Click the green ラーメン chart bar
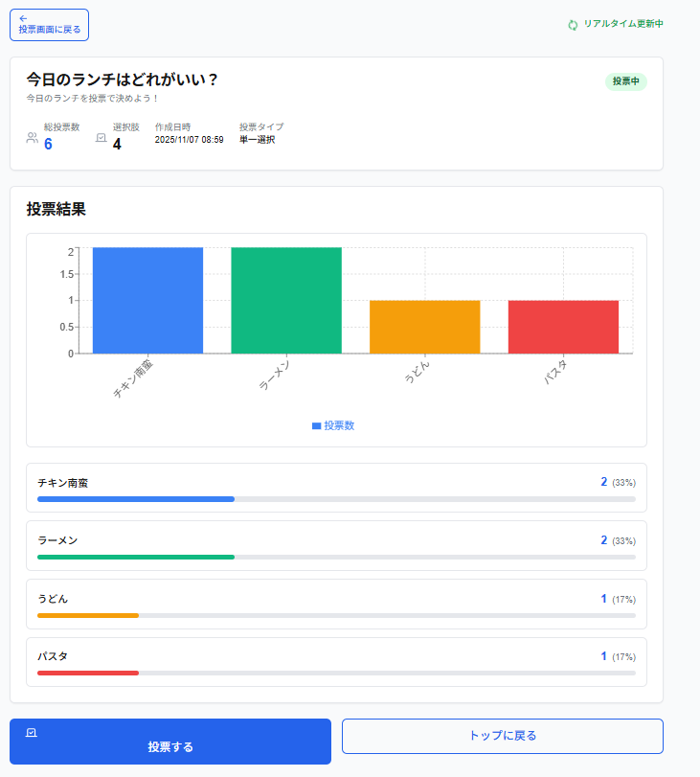Screen dimensions: 700x777 point(285,300)
